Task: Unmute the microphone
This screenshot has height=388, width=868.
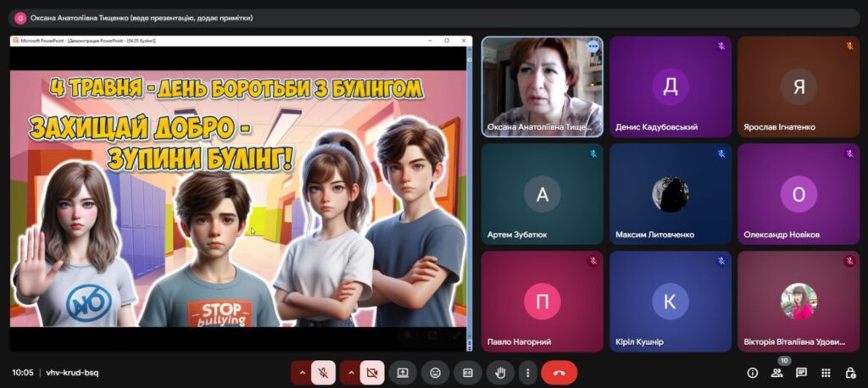Action: click(323, 373)
